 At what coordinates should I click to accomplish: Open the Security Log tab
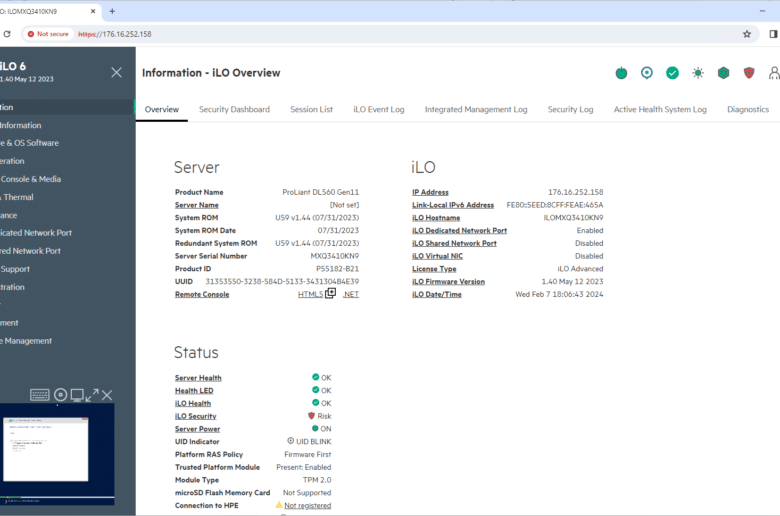click(570, 109)
